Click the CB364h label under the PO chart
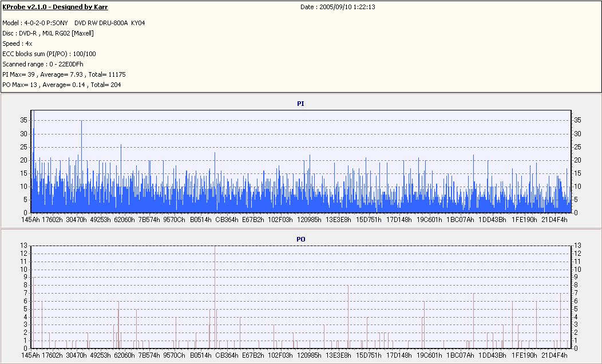This screenshot has height=364, width=602. tap(227, 355)
